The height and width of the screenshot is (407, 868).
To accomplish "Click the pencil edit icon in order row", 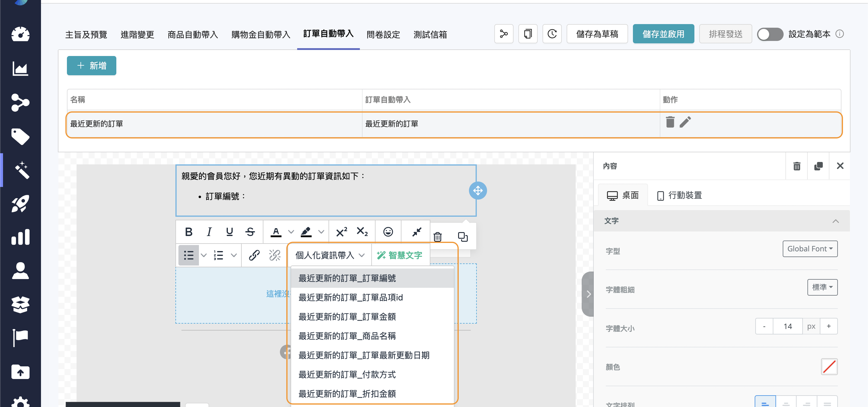I will pyautogui.click(x=685, y=122).
